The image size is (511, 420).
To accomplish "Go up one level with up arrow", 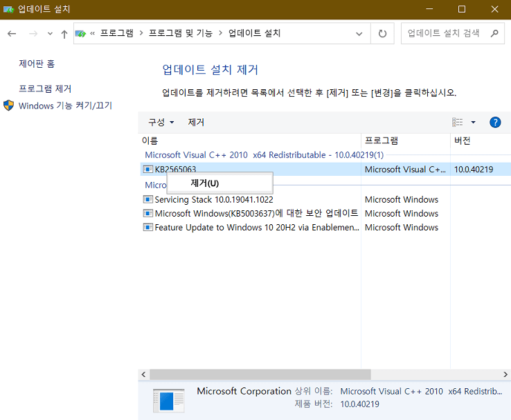I will coord(64,34).
